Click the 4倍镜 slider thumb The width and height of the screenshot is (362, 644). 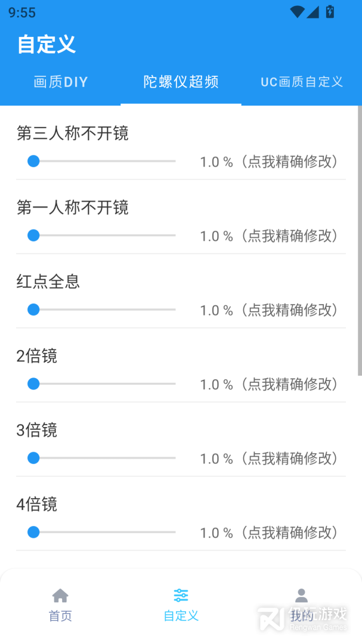33,532
